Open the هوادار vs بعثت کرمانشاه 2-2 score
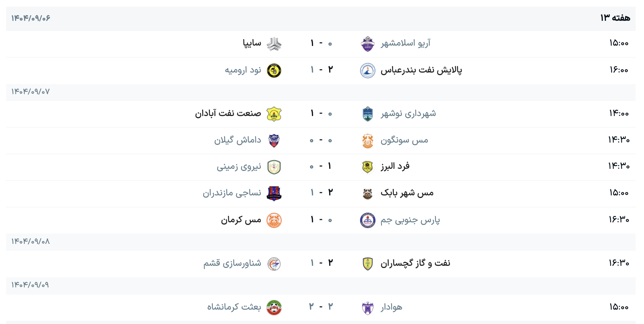 (x=321, y=307)
